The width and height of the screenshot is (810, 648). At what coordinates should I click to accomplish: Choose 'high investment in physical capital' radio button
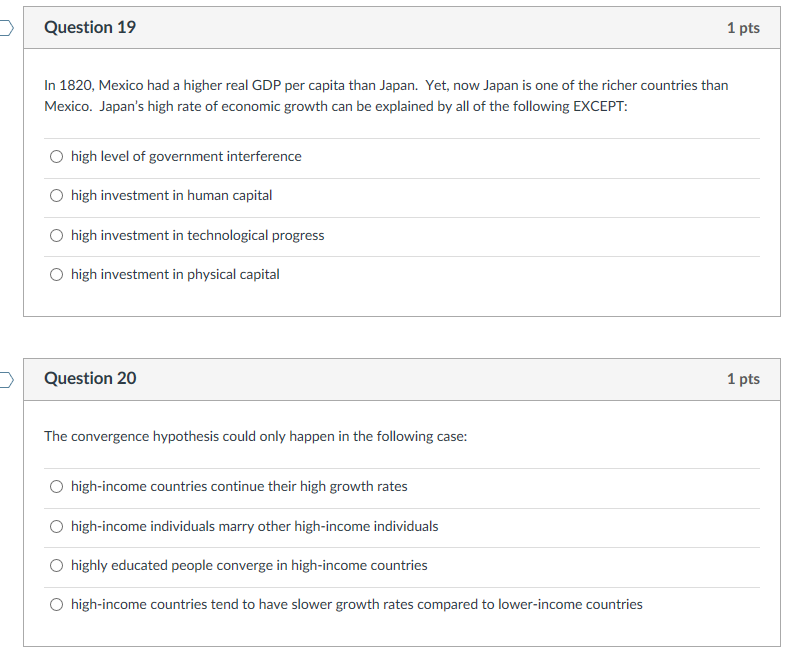click(x=56, y=274)
